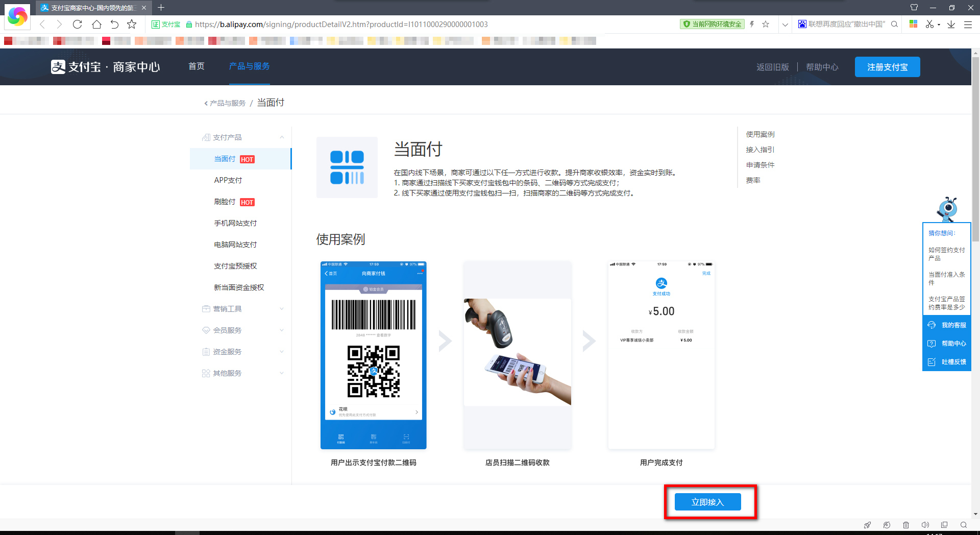
Task: Click the Alipay merchant center logo
Action: (106, 67)
